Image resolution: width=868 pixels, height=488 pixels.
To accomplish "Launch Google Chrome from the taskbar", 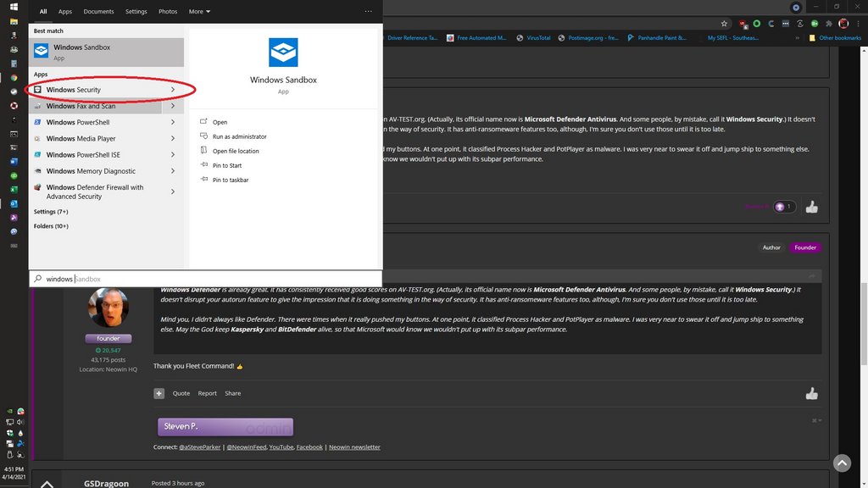I will [x=14, y=77].
